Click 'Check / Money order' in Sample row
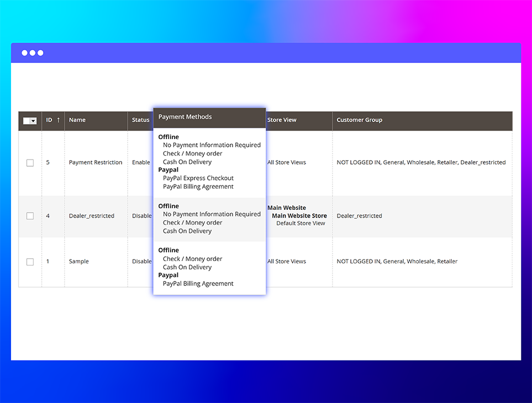The width and height of the screenshot is (532, 403). point(192,259)
